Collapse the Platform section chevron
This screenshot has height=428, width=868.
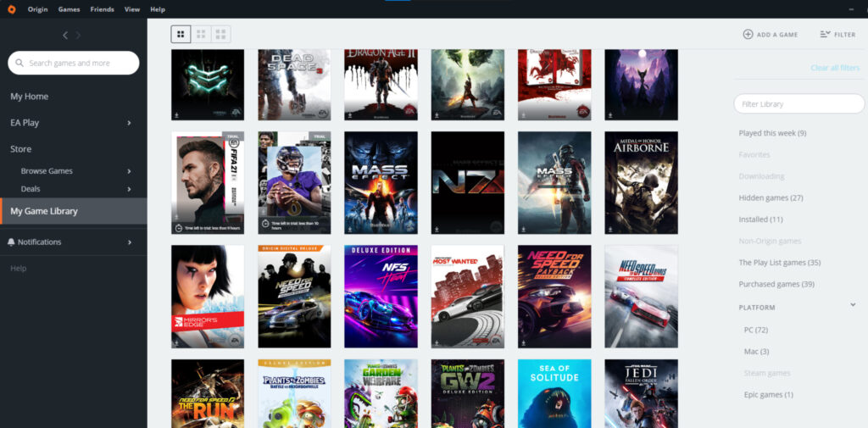click(853, 305)
